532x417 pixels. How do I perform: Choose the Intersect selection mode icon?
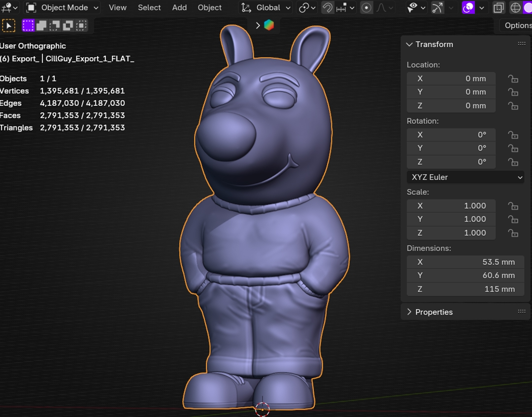tap(81, 26)
